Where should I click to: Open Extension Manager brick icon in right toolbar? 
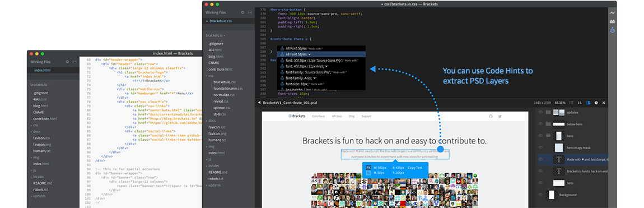(x=613, y=21)
